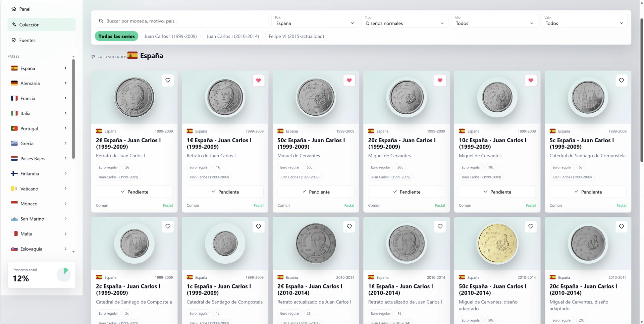Favorite the 5c España 1999-2009 coin
Viewport: 644px width, 324px height.
point(622,80)
